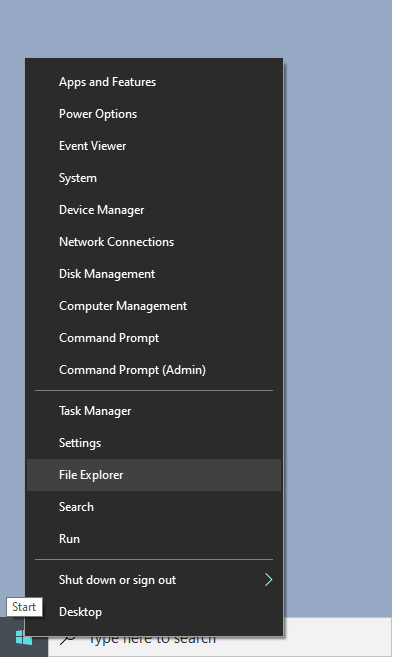The height and width of the screenshot is (658, 393).
Task: Open the System menu entry
Action: click(x=154, y=178)
